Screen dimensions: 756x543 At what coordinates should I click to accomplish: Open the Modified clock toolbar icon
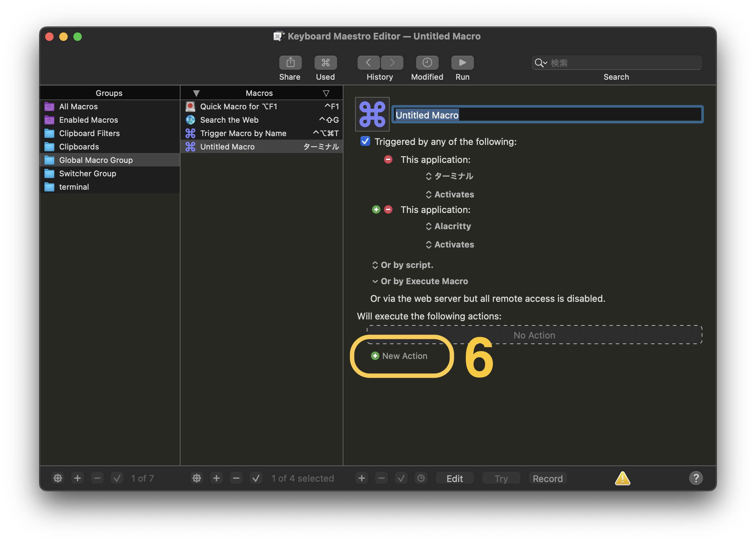(427, 63)
